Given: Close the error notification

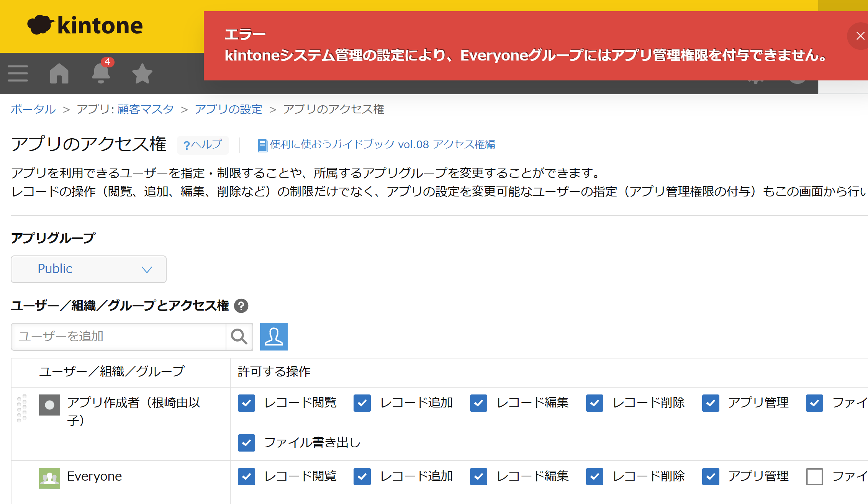Looking at the screenshot, I should (x=860, y=36).
